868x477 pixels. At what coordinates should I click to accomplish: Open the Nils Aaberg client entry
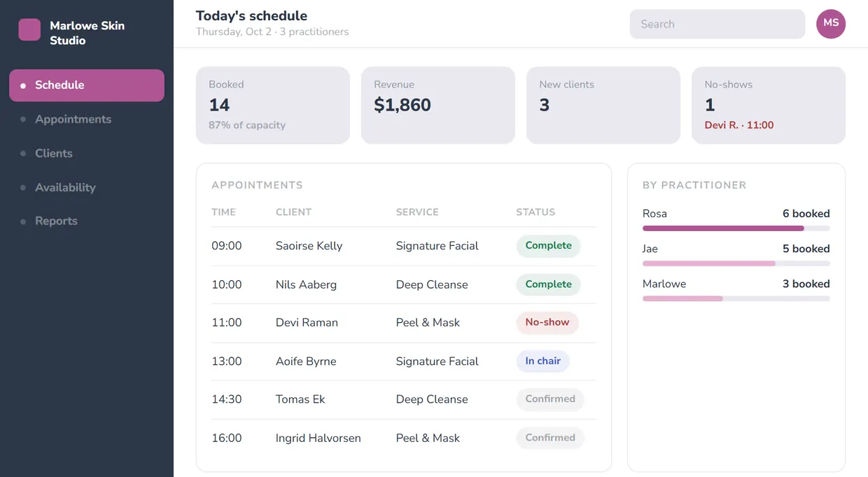tap(306, 284)
